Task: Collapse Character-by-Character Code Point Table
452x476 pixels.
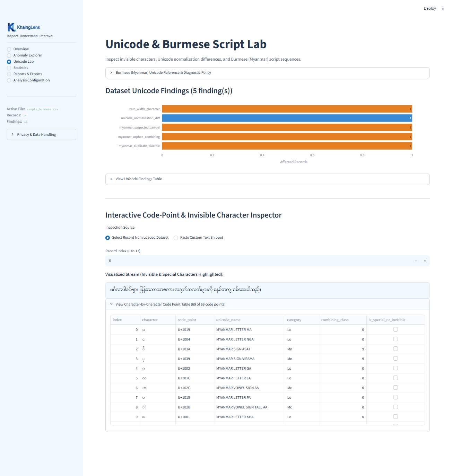Action: (268, 305)
